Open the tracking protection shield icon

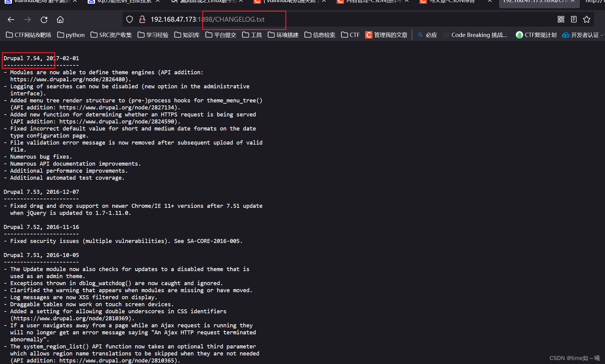tap(130, 20)
